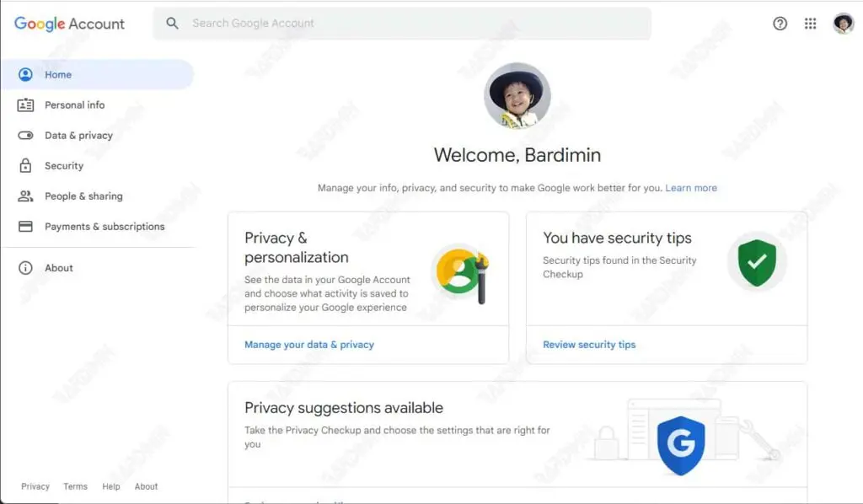Viewport: 863px width, 504px height.
Task: Click the Personal info ID card icon
Action: (25, 105)
